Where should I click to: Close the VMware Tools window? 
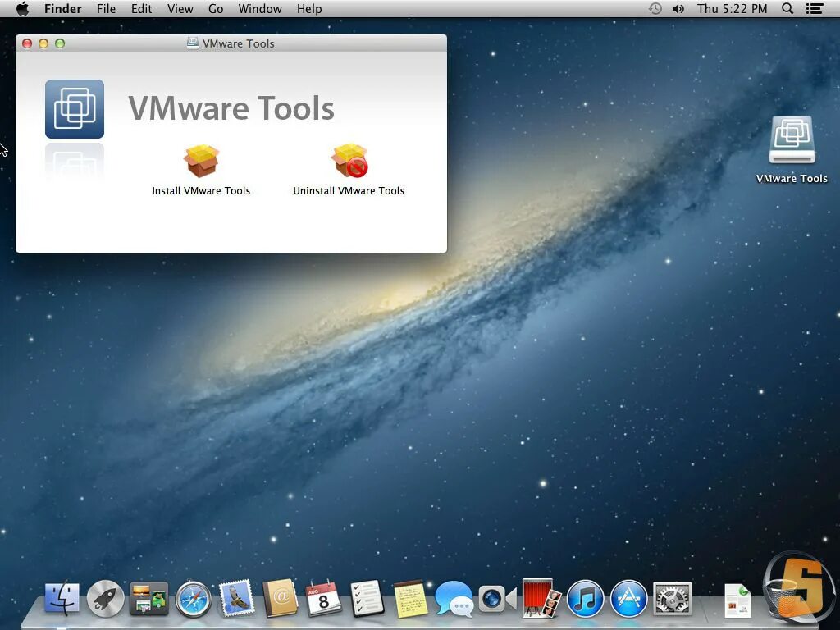coord(27,43)
